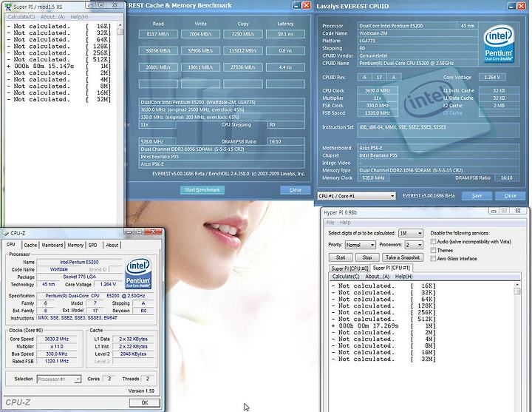Click the 17.269s 1M result in Hyper PI
The width and height of the screenshot is (532, 412).
(383, 325)
